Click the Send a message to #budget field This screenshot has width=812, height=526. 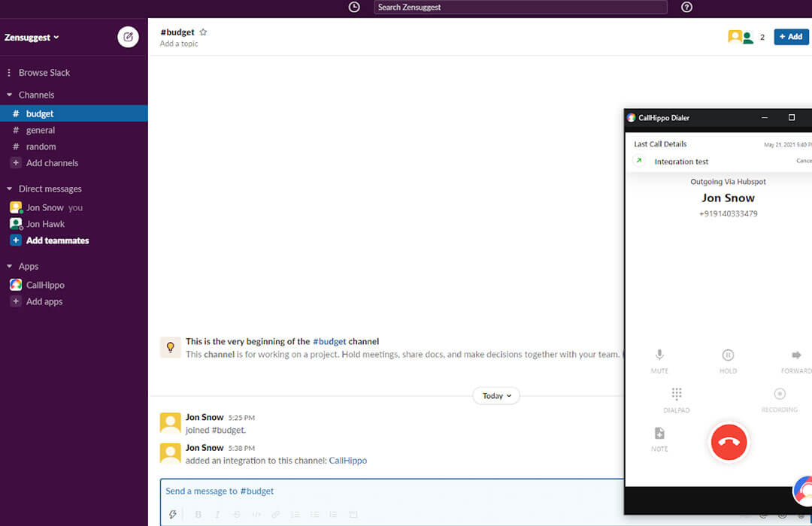pyautogui.click(x=393, y=491)
